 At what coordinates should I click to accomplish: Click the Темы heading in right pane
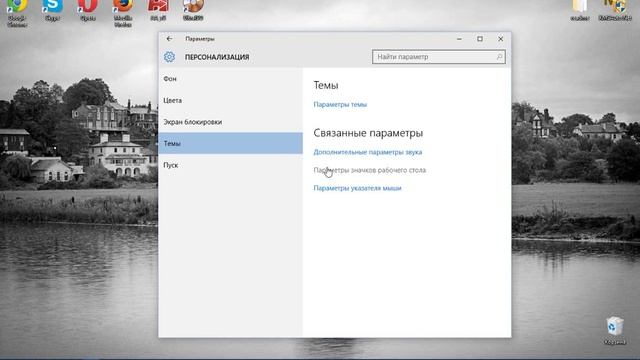click(x=326, y=85)
